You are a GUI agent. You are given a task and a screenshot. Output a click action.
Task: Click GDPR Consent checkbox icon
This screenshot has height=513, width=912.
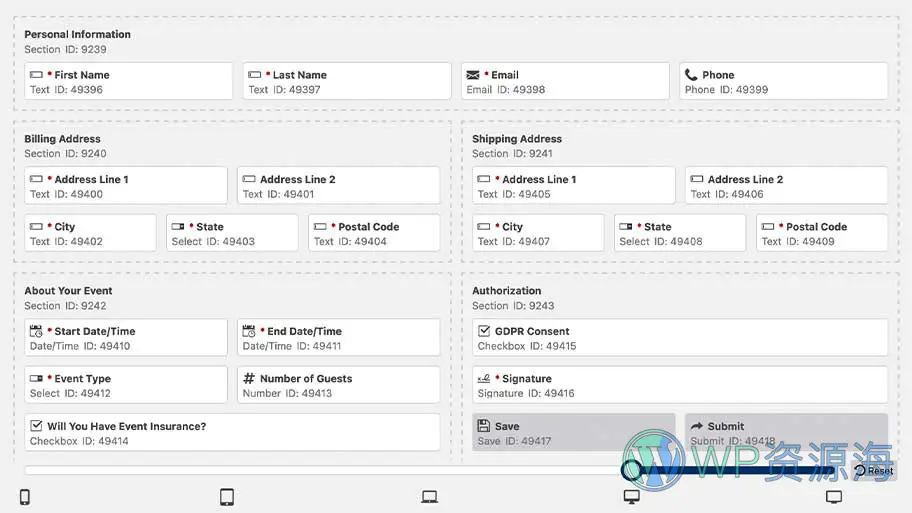coord(484,331)
